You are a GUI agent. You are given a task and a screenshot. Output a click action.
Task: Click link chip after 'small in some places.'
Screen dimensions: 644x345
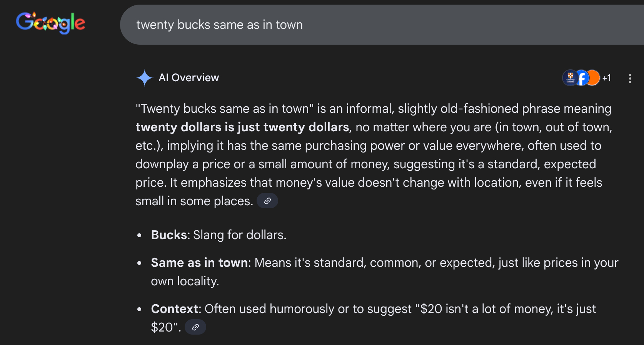(267, 201)
